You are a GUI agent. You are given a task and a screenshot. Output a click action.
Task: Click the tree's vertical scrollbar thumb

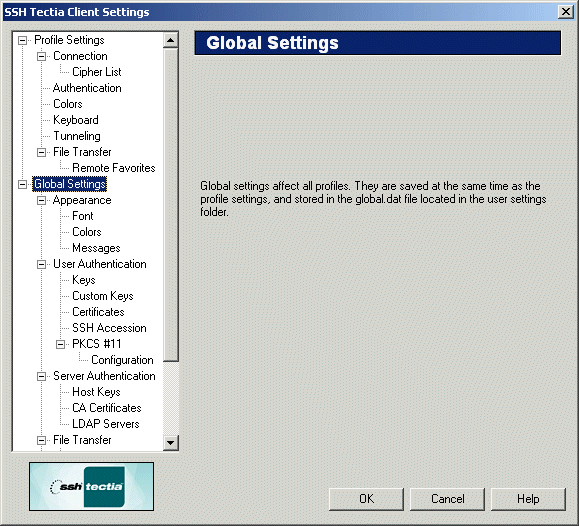[x=171, y=204]
